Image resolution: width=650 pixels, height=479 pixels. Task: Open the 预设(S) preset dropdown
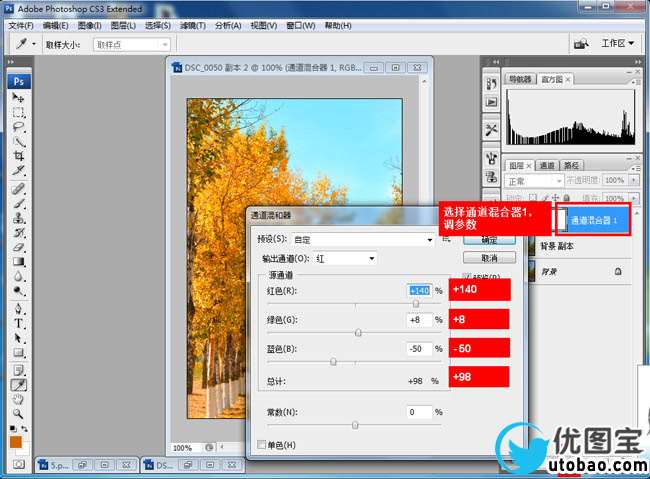[362, 240]
